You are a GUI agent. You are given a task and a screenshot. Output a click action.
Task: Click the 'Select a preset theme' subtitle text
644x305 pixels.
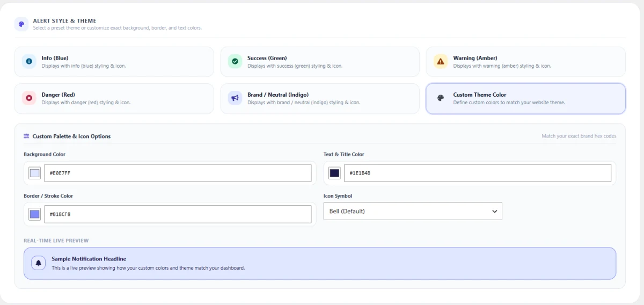pyautogui.click(x=117, y=28)
